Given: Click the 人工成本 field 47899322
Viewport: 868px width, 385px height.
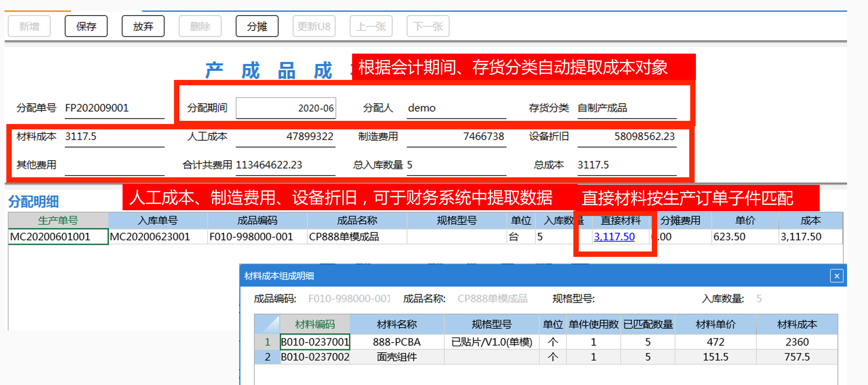Looking at the screenshot, I should pos(285,137).
